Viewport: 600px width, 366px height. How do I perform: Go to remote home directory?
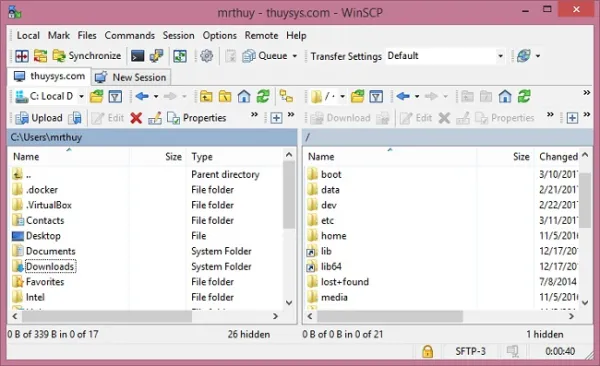coord(505,96)
